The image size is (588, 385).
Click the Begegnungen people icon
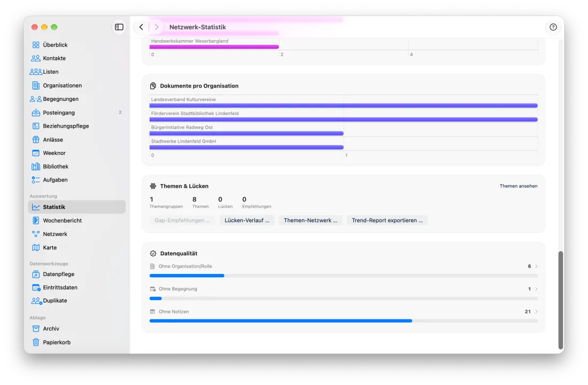[x=36, y=99]
